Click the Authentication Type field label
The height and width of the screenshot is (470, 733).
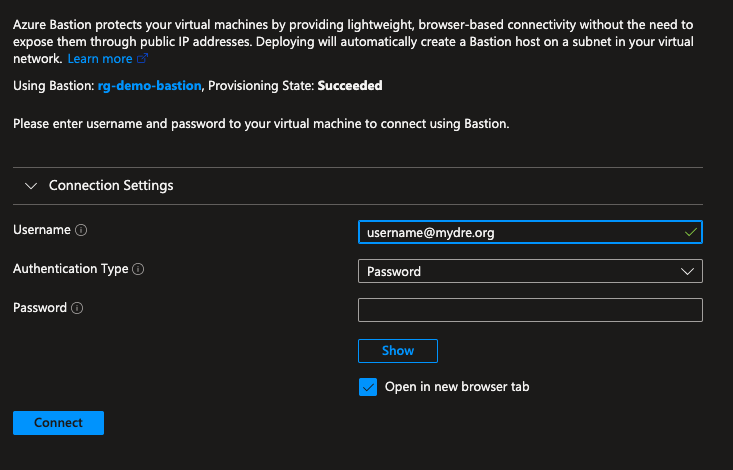pos(71,269)
